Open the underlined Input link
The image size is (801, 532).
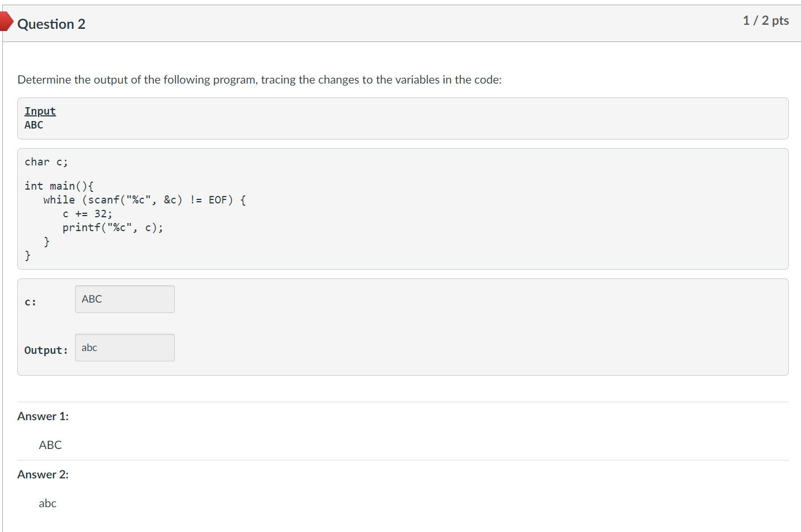(39, 111)
